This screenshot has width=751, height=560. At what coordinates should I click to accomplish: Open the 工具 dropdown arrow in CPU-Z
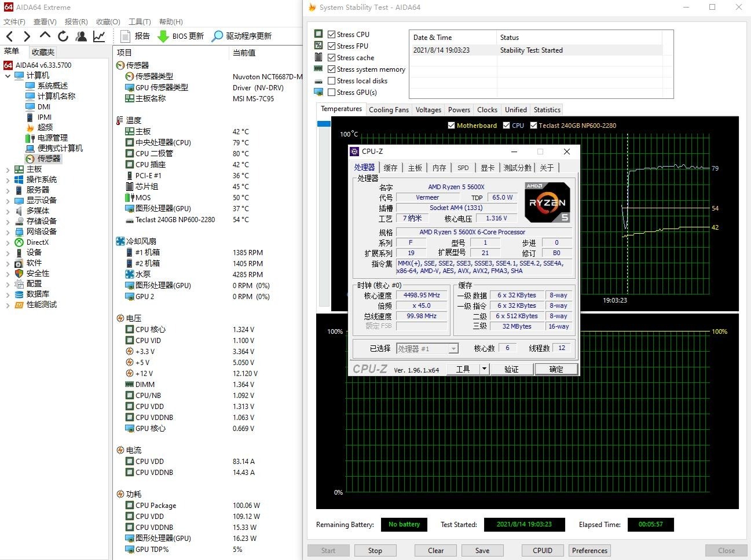(x=485, y=369)
